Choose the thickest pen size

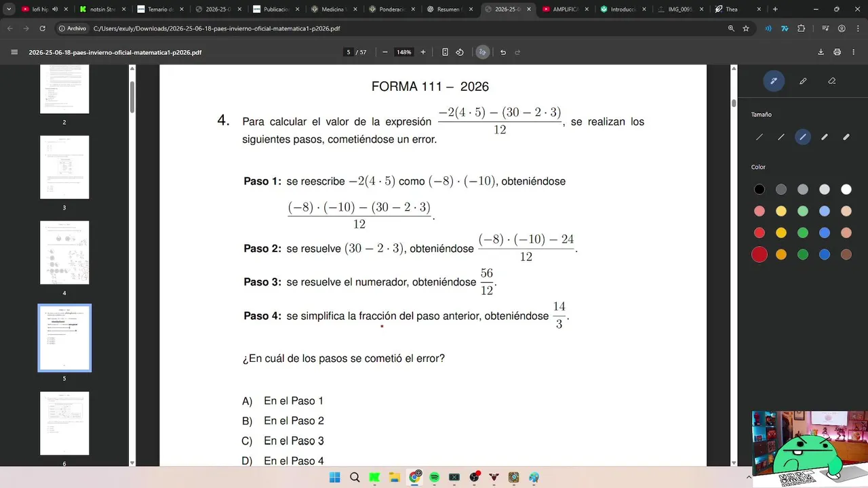(x=846, y=137)
